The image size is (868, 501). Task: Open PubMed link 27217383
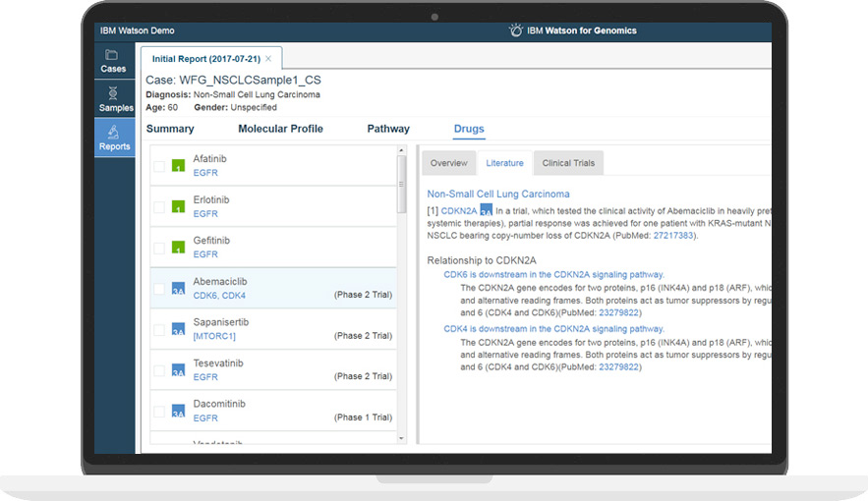click(673, 236)
